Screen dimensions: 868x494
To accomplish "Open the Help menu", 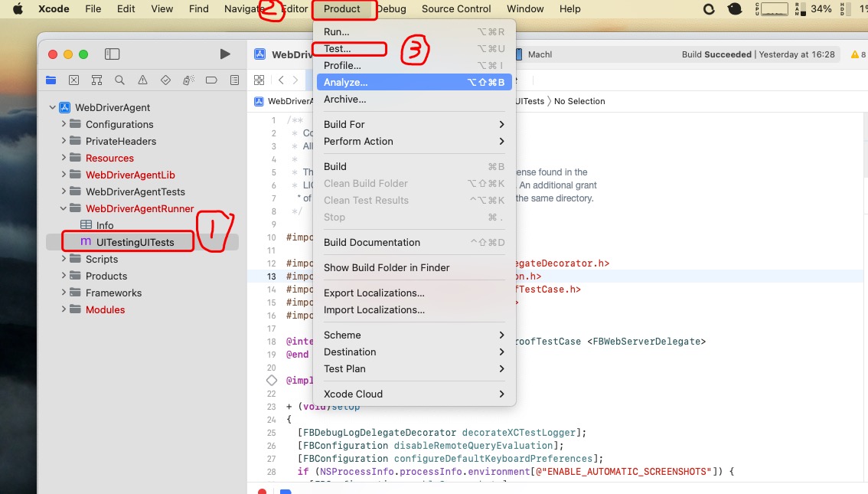I will (569, 9).
